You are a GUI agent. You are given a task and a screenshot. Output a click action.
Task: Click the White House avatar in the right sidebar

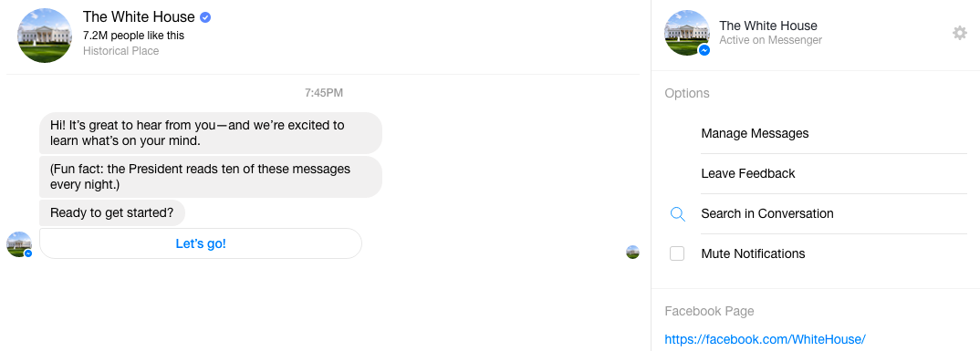(687, 33)
